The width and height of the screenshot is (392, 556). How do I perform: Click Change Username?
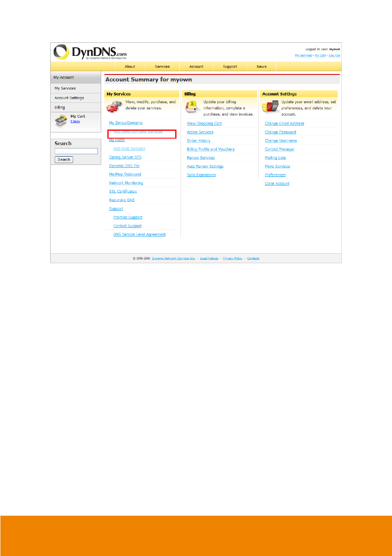tap(281, 141)
